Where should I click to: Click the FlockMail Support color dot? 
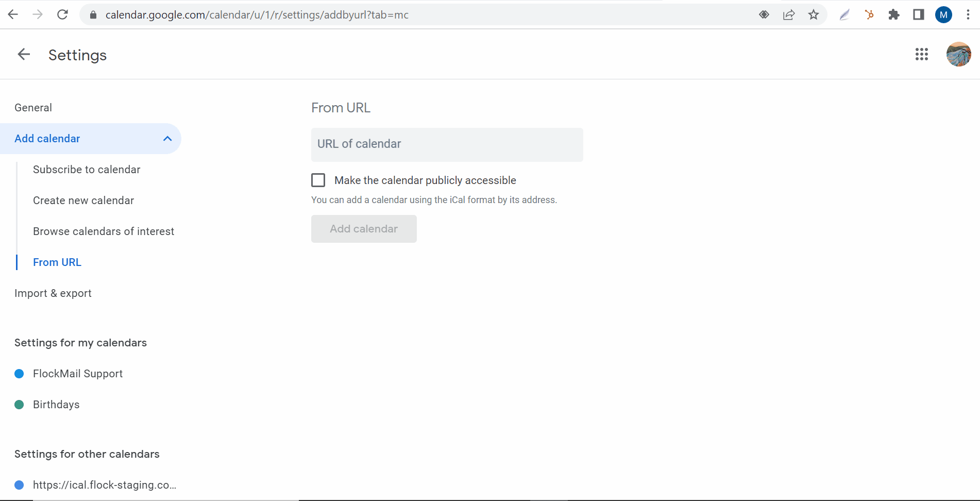(x=19, y=373)
